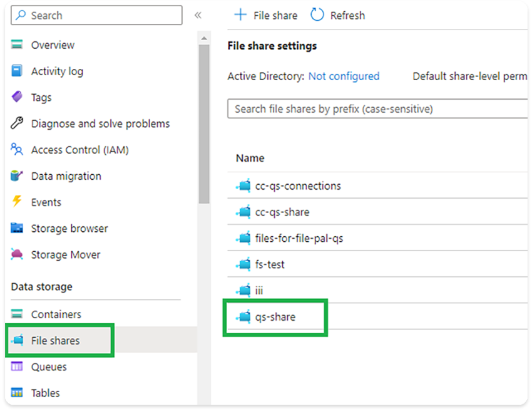Collapse the sidebar using the double chevron
532x411 pixels.
pyautogui.click(x=198, y=15)
